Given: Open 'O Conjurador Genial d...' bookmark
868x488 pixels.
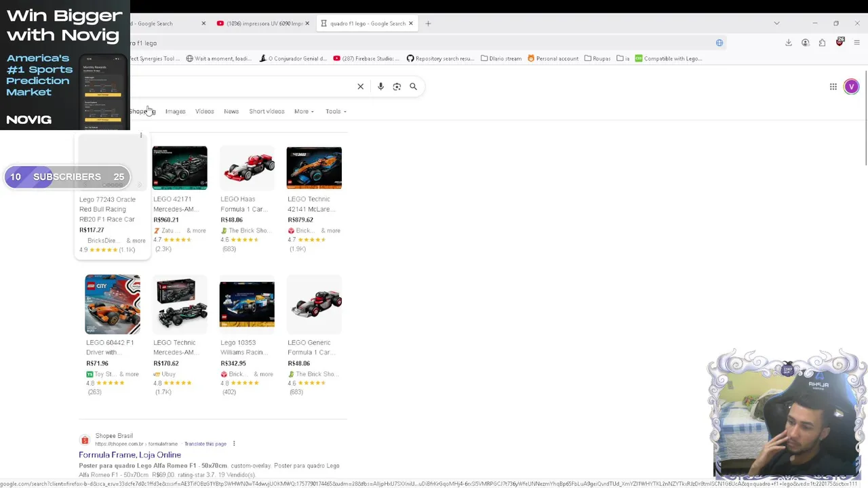Looking at the screenshot, I should [293, 58].
